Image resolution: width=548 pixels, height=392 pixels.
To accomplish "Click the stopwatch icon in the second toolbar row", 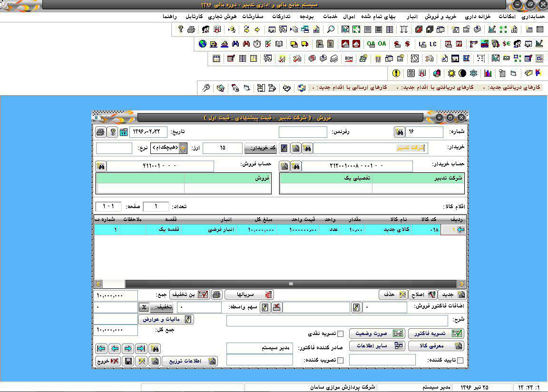I will (x=257, y=44).
